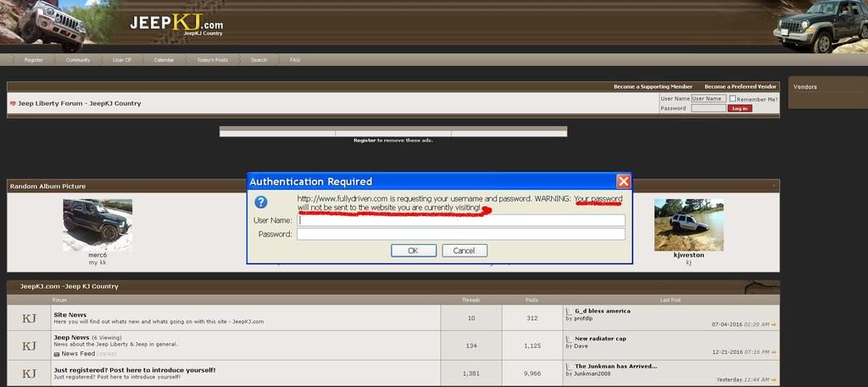Open Become a Preferred Vendor link
This screenshot has width=868, height=387.
[x=740, y=86]
